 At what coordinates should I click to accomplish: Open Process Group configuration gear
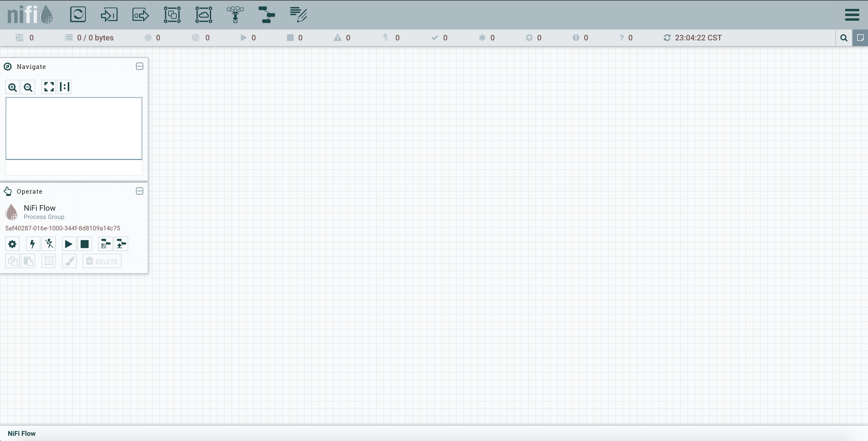(x=12, y=244)
